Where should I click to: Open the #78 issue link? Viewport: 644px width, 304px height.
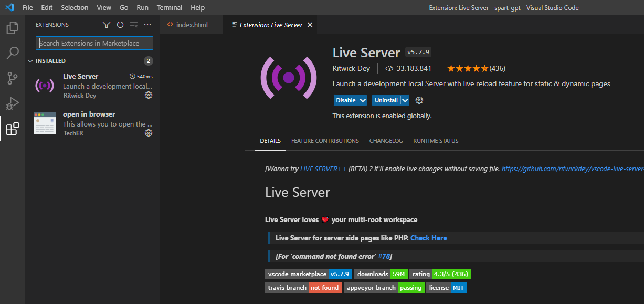384,256
